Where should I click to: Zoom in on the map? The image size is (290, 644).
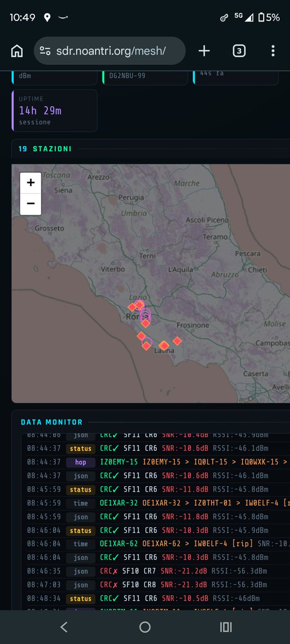(31, 183)
